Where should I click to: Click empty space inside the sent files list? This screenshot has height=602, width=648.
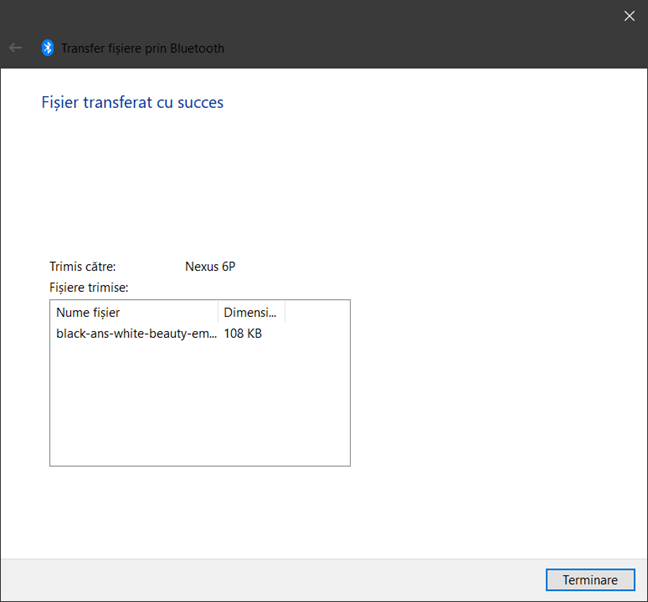pos(200,410)
